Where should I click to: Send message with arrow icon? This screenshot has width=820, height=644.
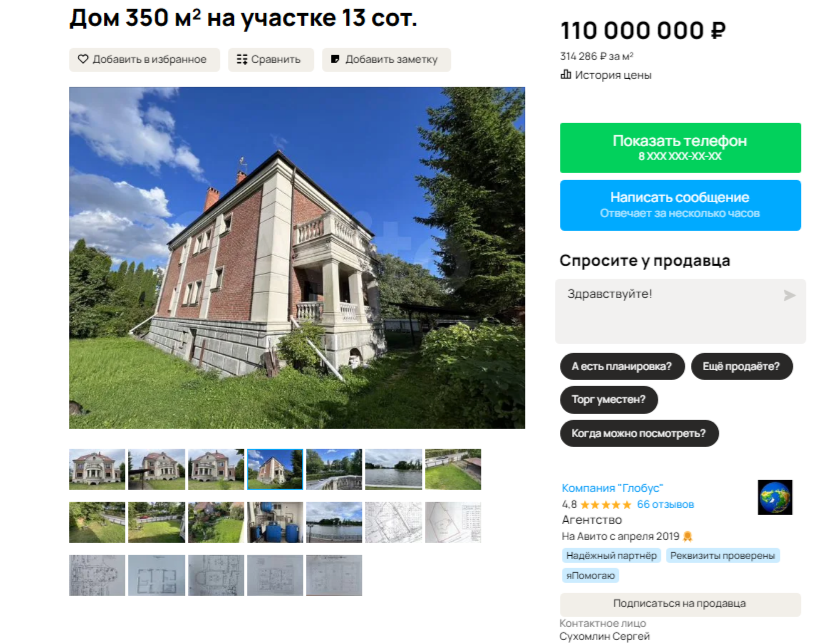tap(789, 296)
